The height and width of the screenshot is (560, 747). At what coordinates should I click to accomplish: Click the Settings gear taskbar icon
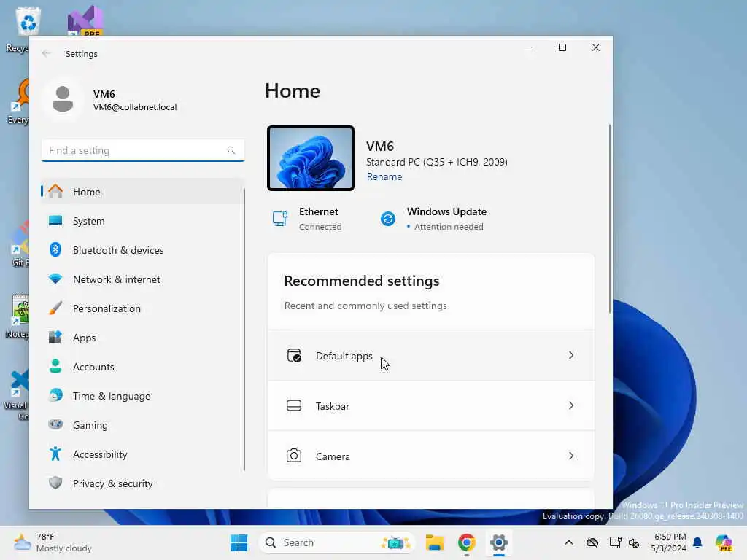point(498,542)
